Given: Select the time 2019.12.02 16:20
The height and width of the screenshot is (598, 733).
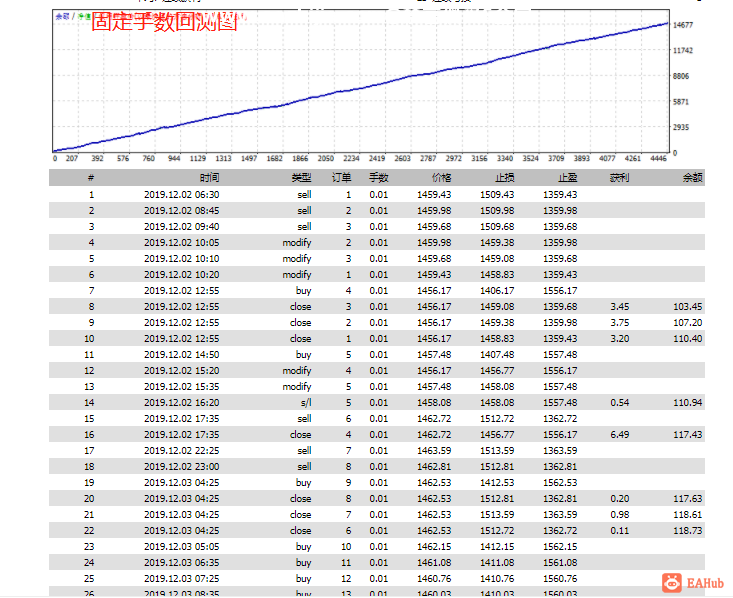Looking at the screenshot, I should pos(181,403).
